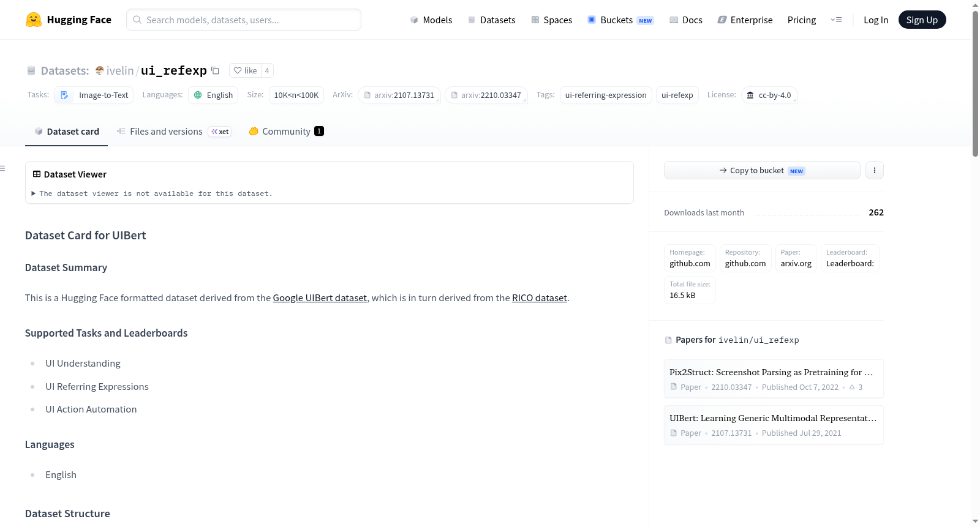Click the paper icon beside Papers for heading

point(668,340)
